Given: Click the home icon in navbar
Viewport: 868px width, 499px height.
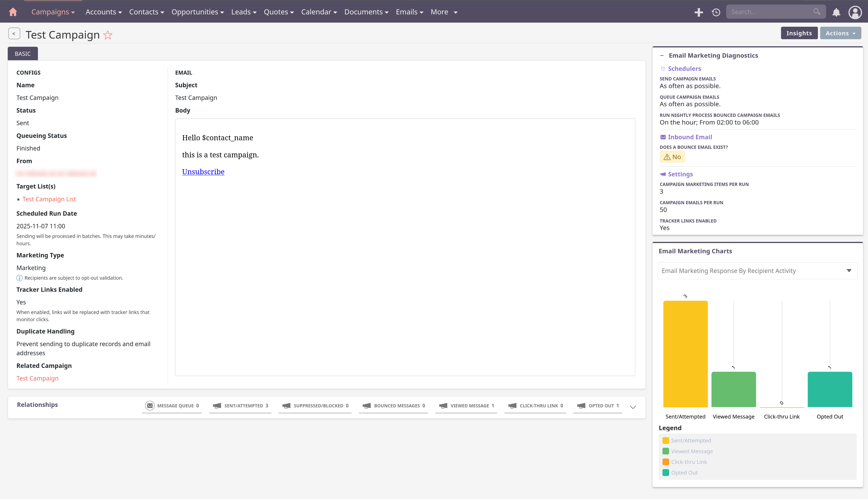Looking at the screenshot, I should pyautogui.click(x=13, y=12).
